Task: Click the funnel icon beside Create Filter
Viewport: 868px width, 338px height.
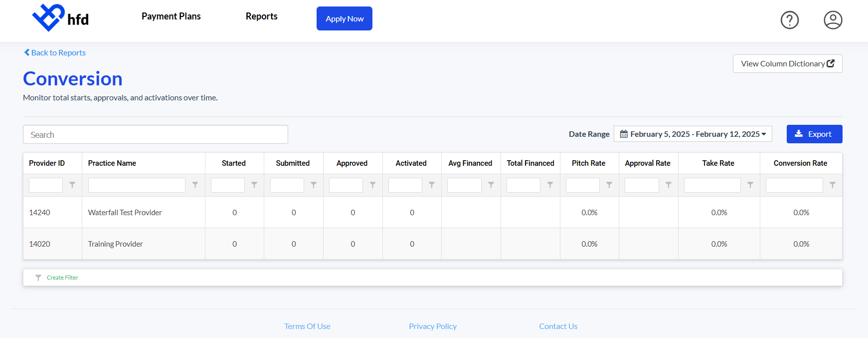Action: (38, 278)
